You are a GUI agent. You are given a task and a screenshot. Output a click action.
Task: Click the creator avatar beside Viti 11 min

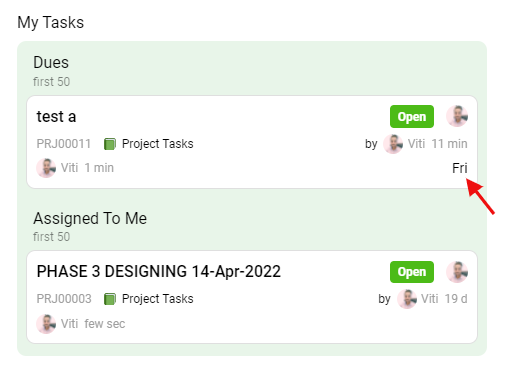tap(393, 144)
